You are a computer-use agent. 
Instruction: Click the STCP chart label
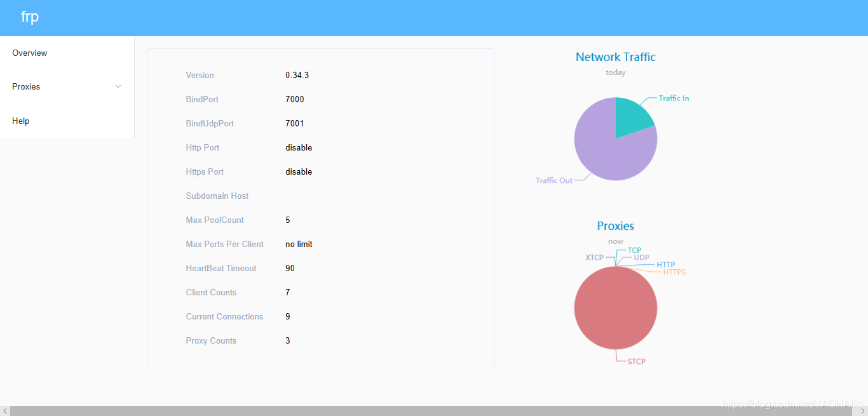point(637,361)
